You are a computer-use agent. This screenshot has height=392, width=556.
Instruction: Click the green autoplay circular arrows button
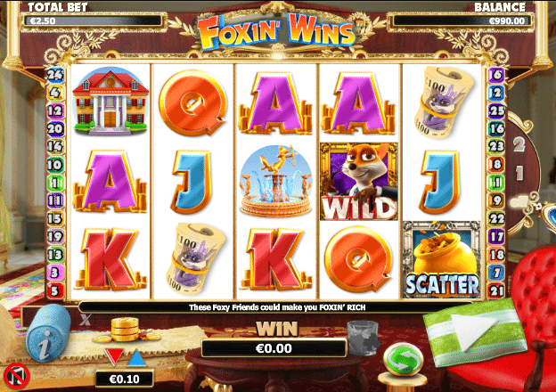click(x=404, y=360)
